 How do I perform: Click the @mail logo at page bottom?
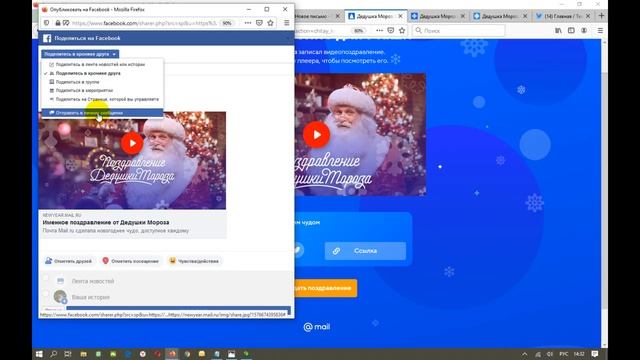coord(317,327)
